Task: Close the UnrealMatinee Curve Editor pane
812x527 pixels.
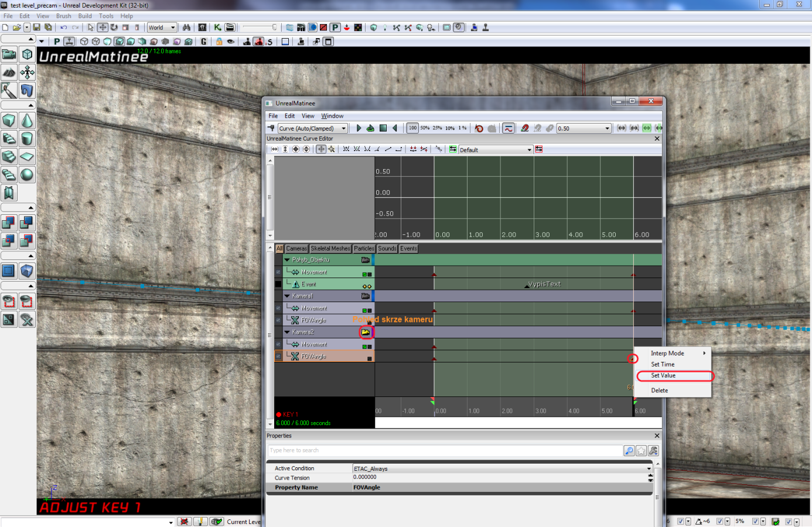Action: click(x=657, y=139)
